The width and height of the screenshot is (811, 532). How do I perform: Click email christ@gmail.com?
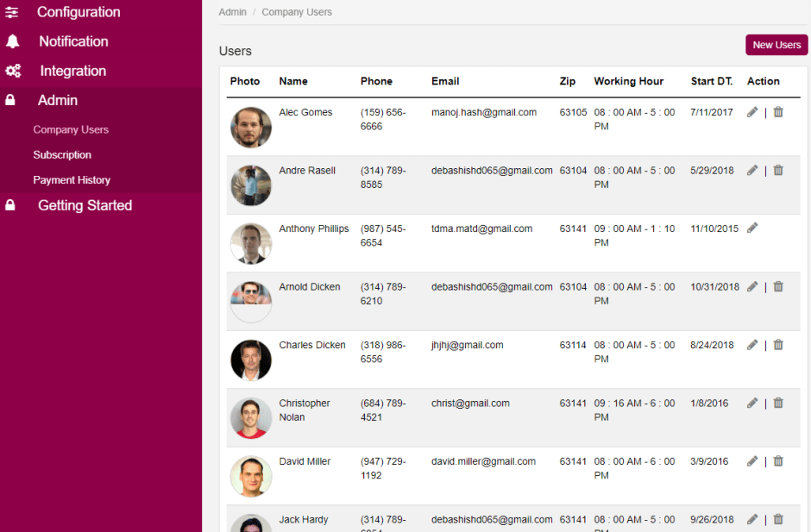click(471, 404)
